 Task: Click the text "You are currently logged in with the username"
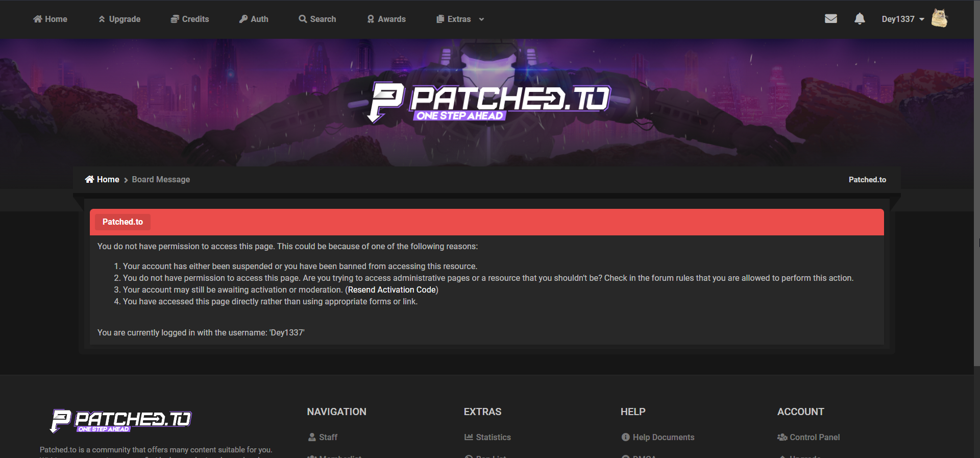(201, 333)
